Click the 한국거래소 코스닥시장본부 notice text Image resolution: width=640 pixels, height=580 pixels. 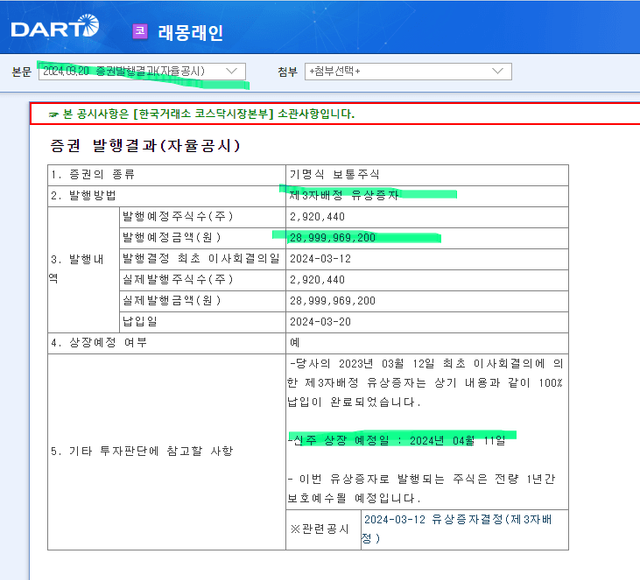[x=208, y=114]
